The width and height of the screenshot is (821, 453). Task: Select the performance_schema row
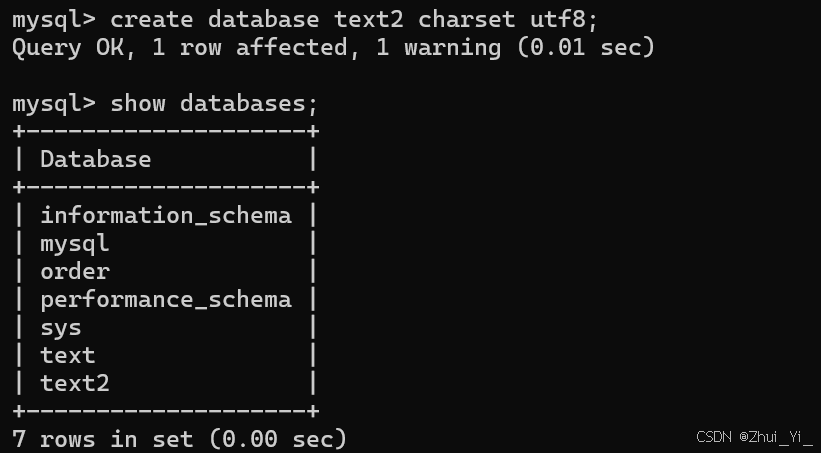click(x=165, y=300)
